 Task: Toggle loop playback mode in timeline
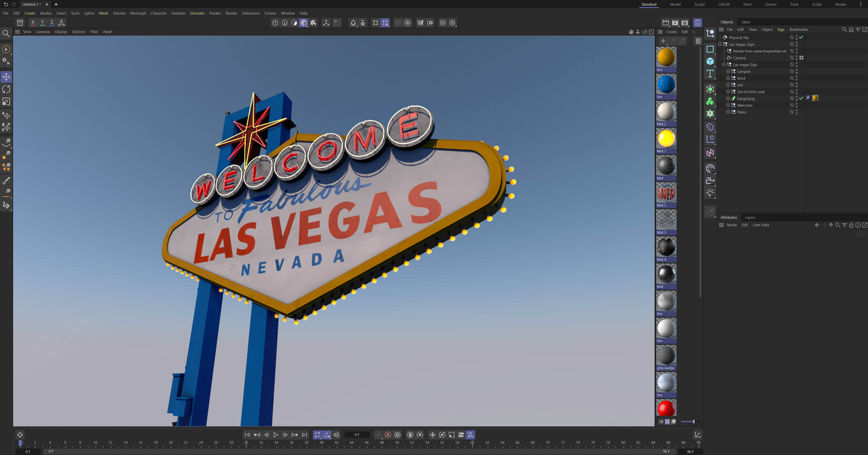317,435
